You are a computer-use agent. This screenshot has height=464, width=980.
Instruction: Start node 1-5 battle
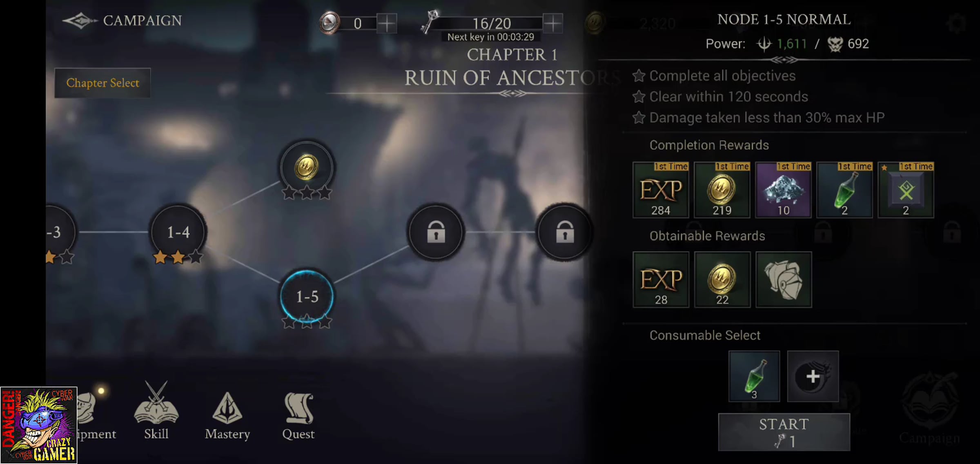tap(784, 432)
